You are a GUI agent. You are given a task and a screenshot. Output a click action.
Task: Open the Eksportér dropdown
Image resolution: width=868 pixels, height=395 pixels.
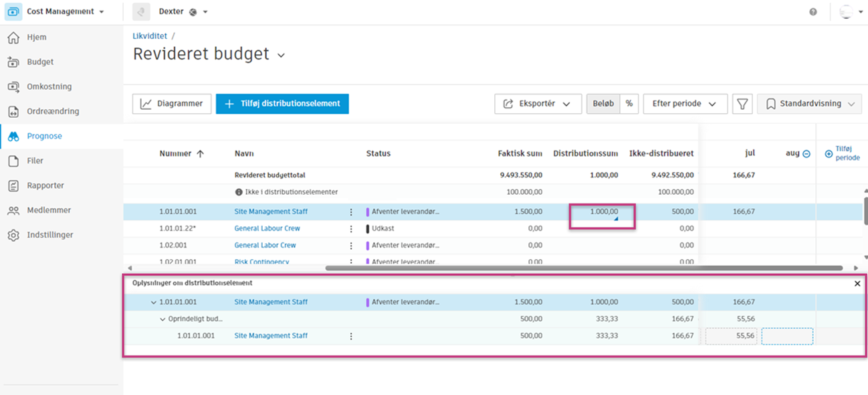538,104
